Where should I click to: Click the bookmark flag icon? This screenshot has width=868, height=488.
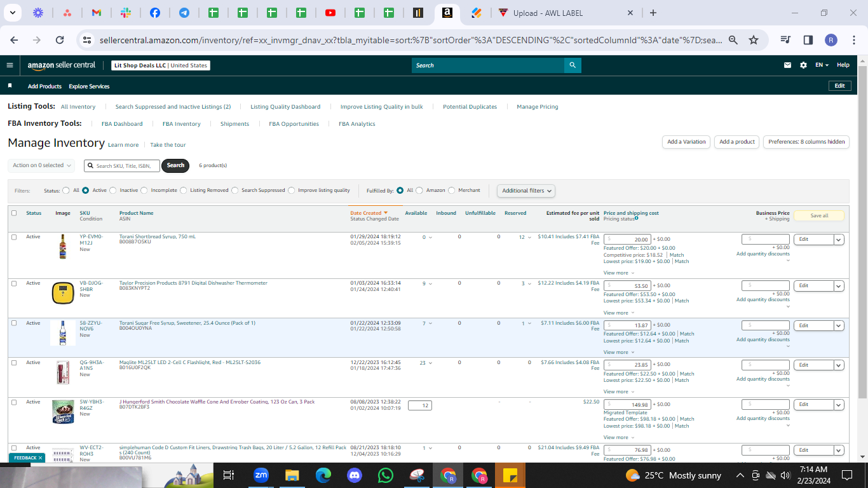[x=10, y=86]
